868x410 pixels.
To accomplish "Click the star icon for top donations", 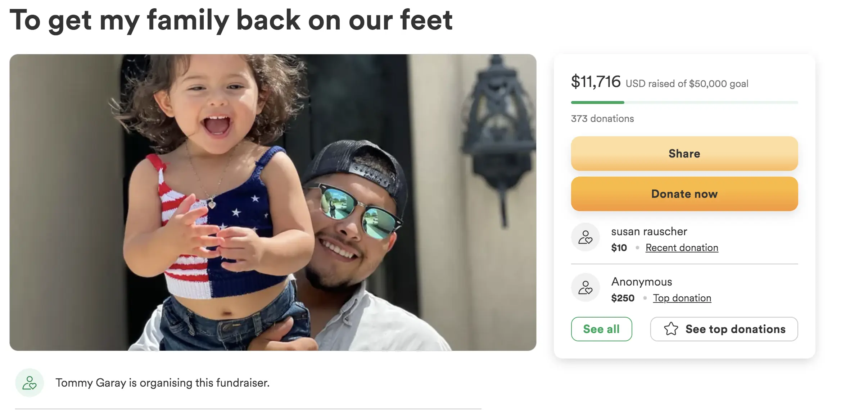I will [671, 329].
